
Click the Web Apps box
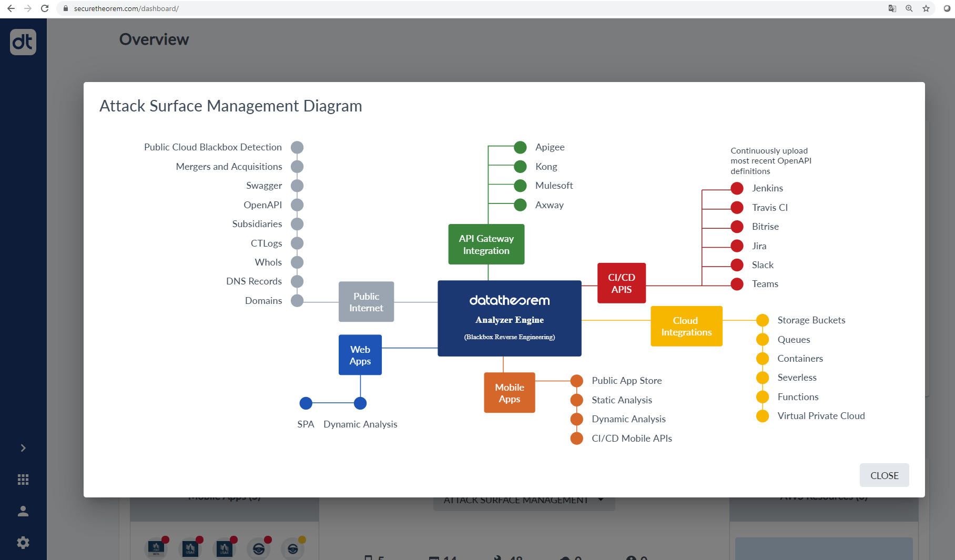point(360,355)
